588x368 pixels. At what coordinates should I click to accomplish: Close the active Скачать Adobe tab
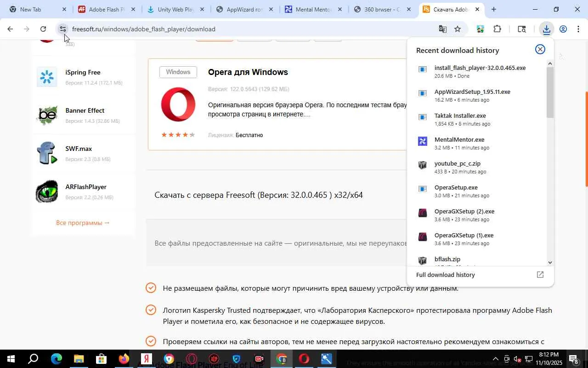click(477, 9)
